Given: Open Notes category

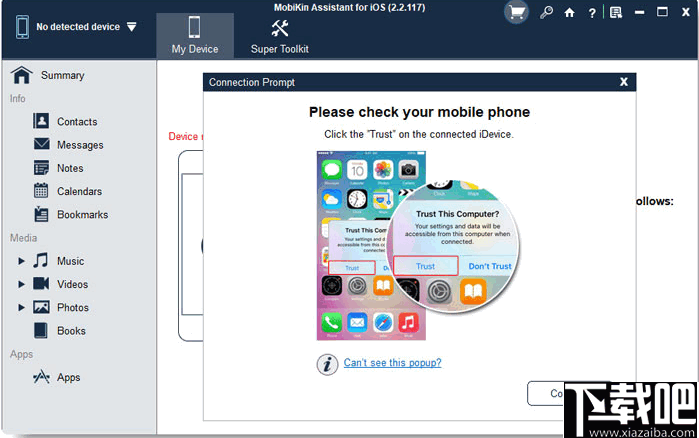Looking at the screenshot, I should (x=70, y=168).
